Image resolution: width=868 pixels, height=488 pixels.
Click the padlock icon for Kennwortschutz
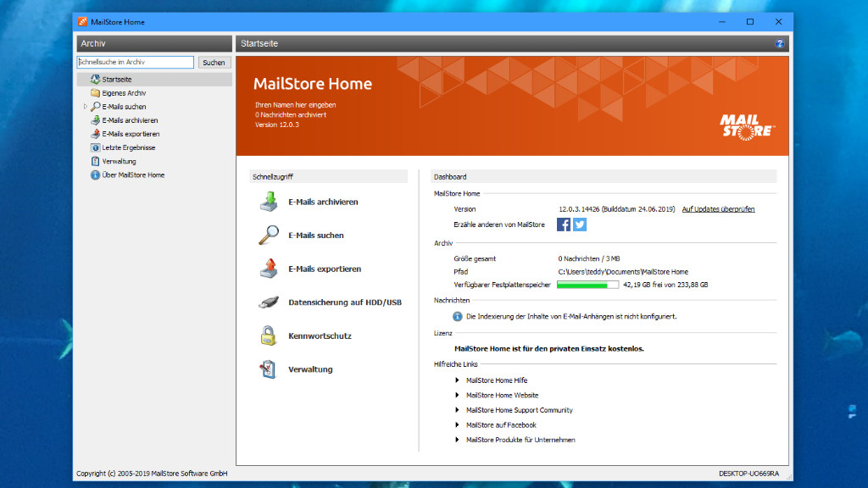268,335
